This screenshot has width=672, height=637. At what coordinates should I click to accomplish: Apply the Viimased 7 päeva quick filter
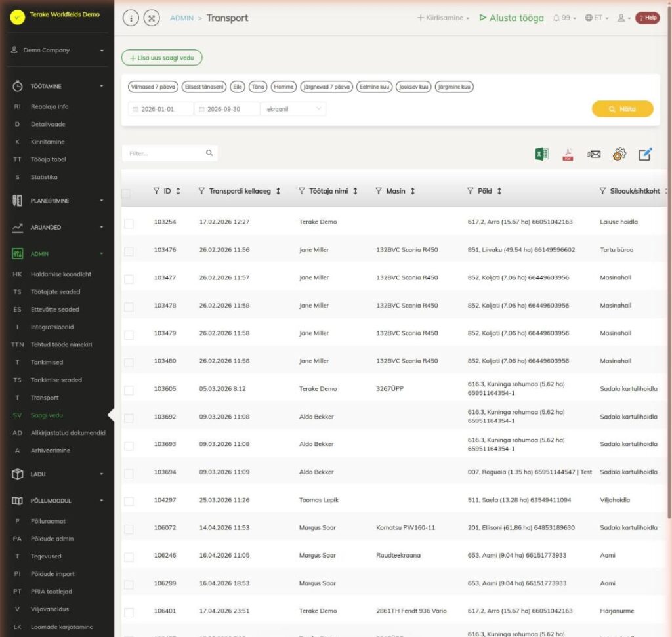pyautogui.click(x=153, y=87)
